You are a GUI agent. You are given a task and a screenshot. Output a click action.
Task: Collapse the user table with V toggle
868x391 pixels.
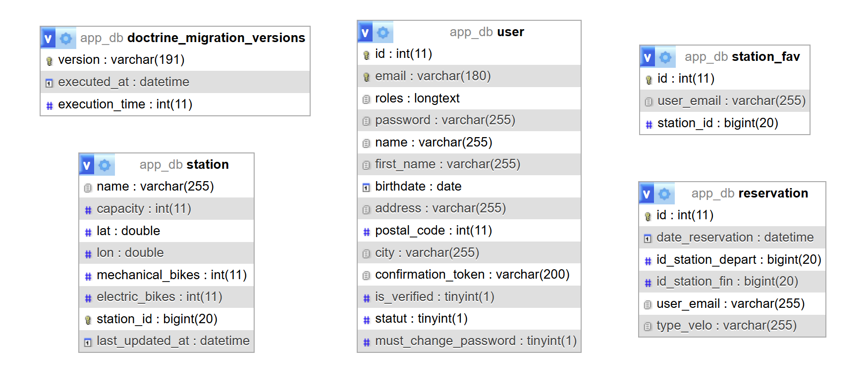365,33
